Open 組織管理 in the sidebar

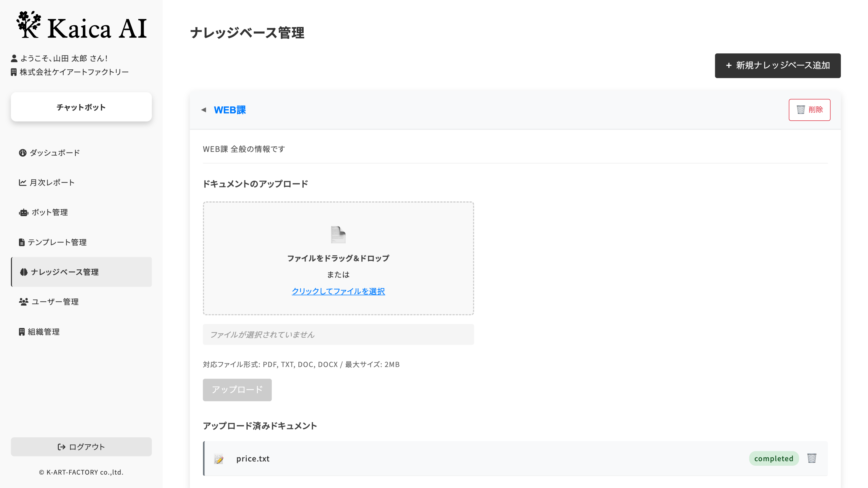(44, 332)
